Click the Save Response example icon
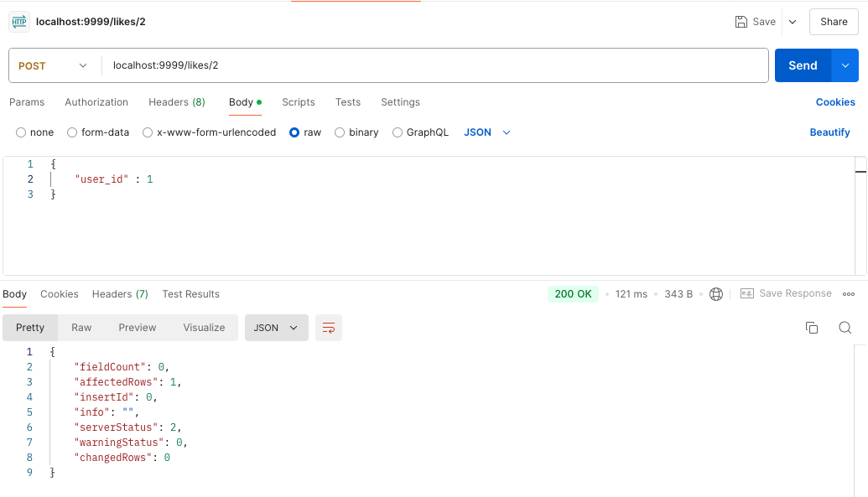 746,293
